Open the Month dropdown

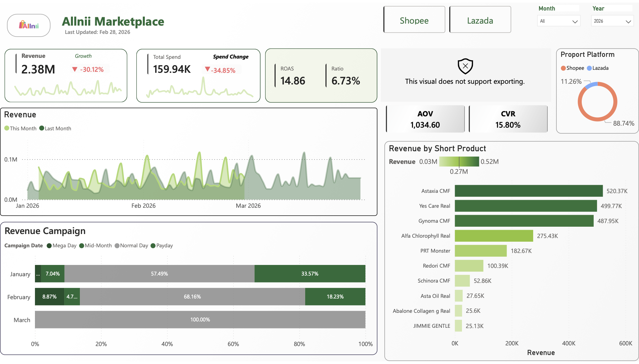[x=559, y=21]
